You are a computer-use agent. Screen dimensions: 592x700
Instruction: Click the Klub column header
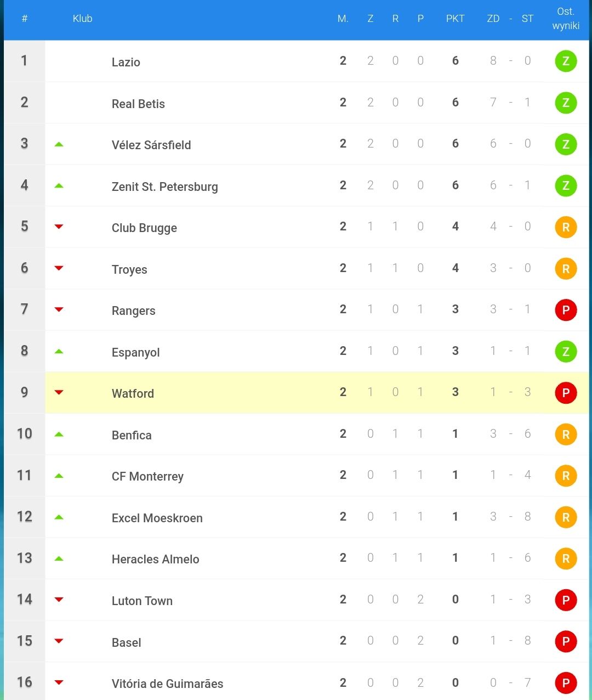82,19
